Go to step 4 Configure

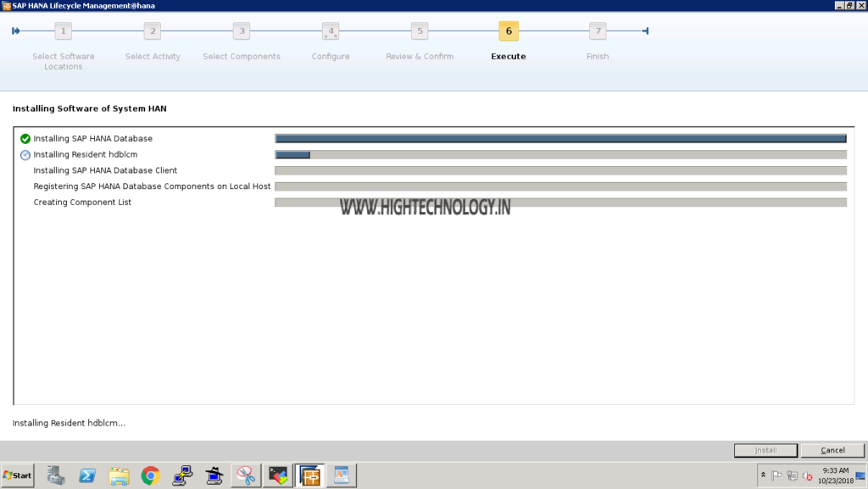331,31
